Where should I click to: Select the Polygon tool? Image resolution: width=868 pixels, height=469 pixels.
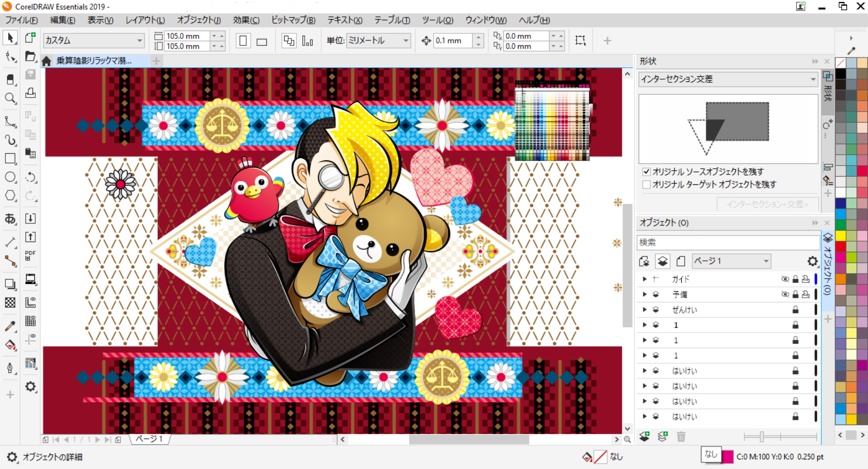click(10, 196)
